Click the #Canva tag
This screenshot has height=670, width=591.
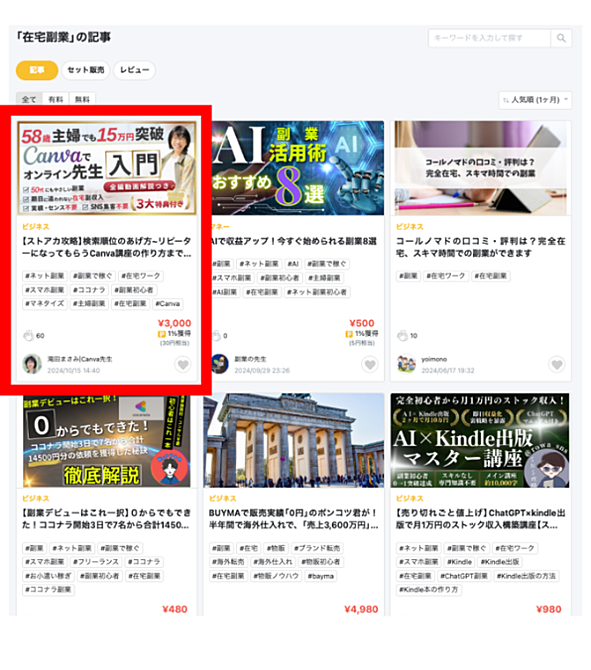pyautogui.click(x=168, y=304)
